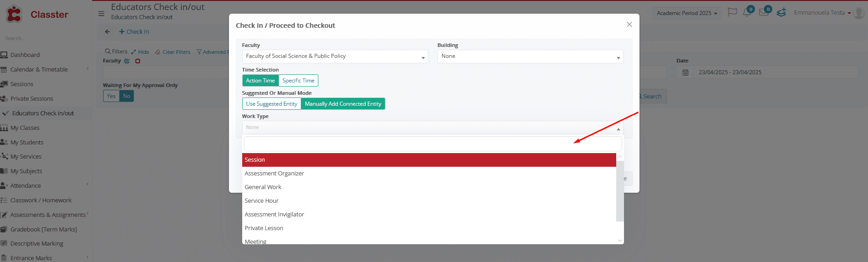Click the Classter logo icon

click(14, 14)
